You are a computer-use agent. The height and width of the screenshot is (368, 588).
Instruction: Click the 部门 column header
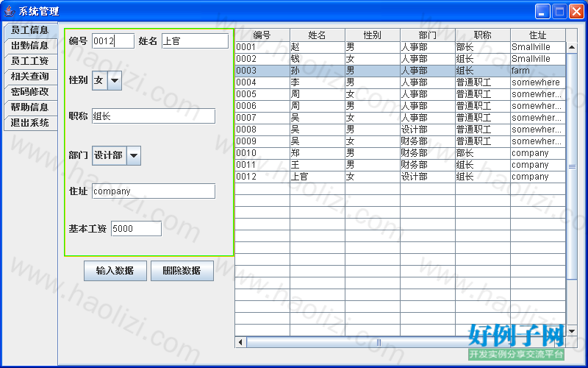428,35
